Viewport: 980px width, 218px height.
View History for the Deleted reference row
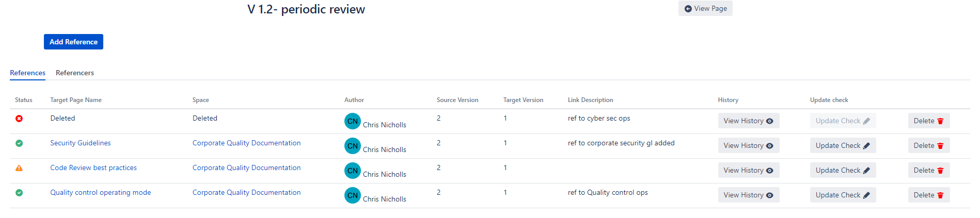tap(748, 121)
